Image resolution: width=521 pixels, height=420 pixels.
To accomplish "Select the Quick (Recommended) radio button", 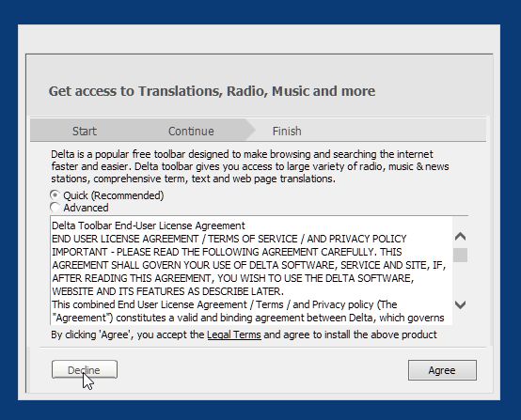I will point(55,195).
